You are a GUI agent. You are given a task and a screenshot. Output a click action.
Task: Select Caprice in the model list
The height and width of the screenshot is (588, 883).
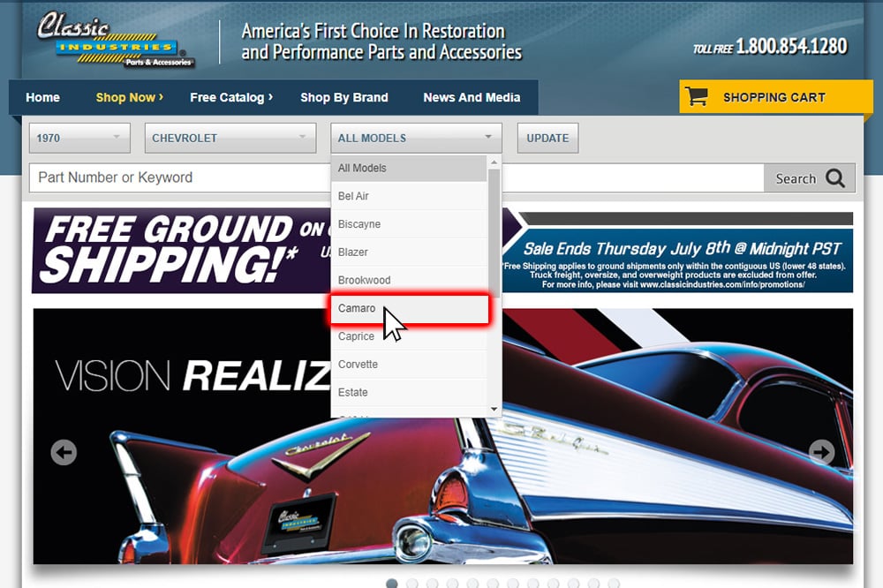click(x=409, y=336)
